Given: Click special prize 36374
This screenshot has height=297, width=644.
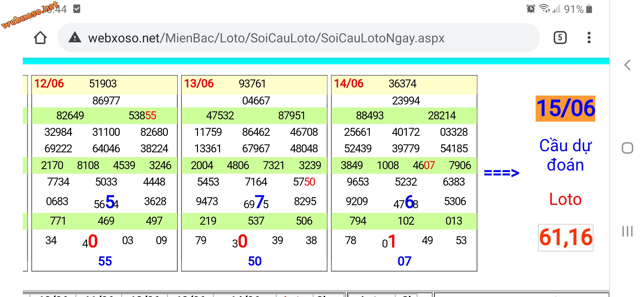Looking at the screenshot, I should (402, 84).
